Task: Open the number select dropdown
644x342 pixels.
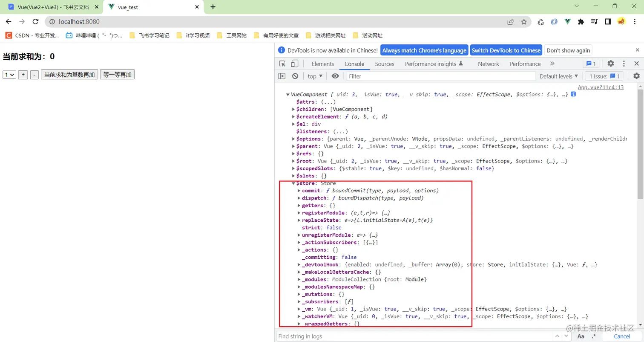Action: [9, 75]
